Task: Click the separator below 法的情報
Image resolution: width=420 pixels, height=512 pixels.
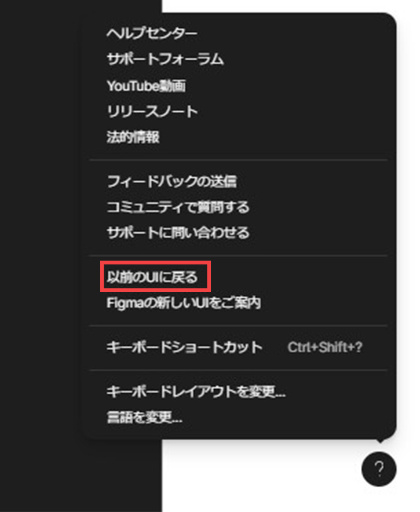Action: click(x=239, y=160)
